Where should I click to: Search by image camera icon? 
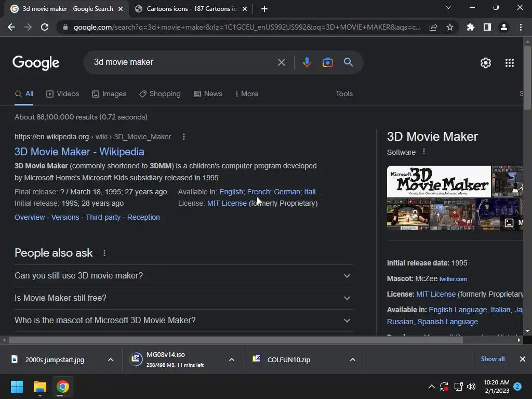(x=327, y=62)
